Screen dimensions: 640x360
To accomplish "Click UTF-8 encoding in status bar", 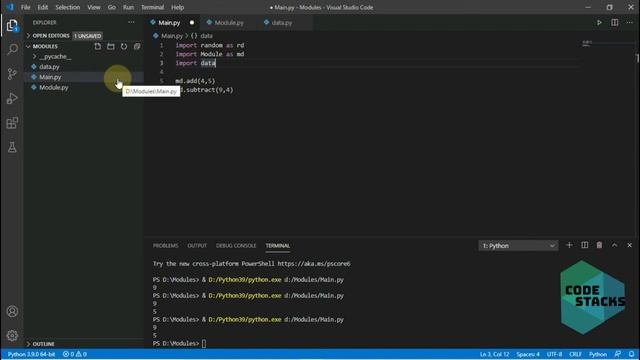I will pyautogui.click(x=554, y=354).
